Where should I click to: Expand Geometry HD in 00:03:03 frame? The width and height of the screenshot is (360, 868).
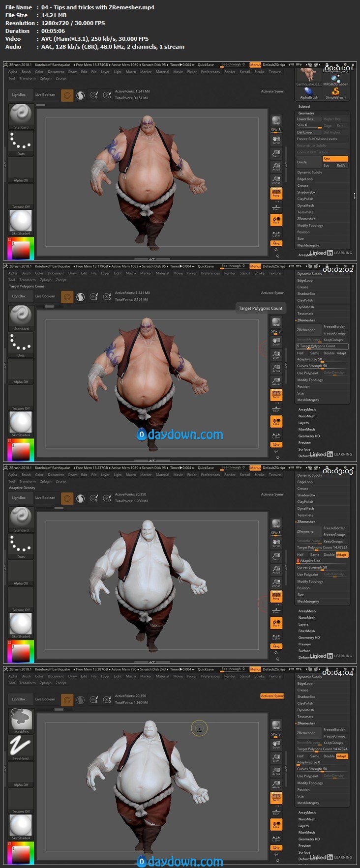coord(309,637)
